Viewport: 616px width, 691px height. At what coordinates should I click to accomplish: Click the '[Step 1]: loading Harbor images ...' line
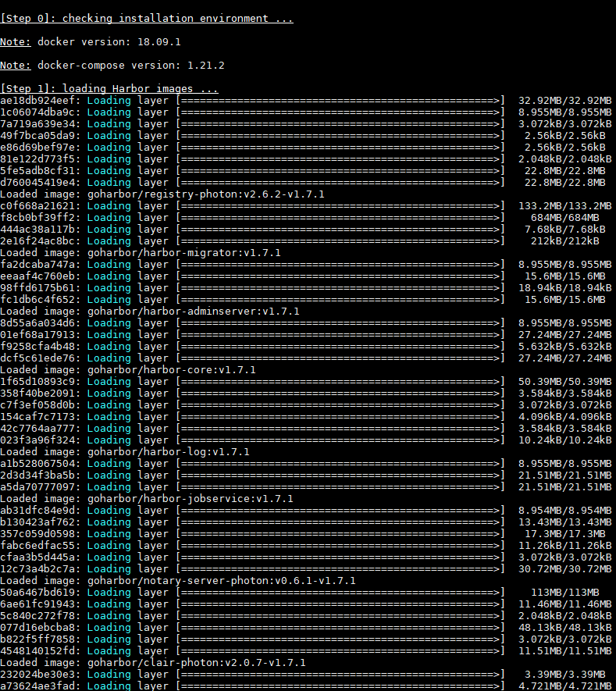pos(109,88)
